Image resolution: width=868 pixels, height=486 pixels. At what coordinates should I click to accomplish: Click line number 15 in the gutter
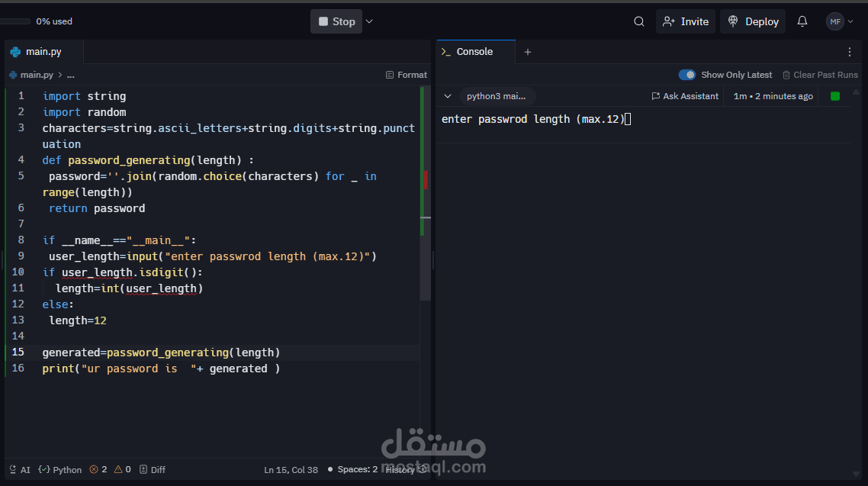18,352
